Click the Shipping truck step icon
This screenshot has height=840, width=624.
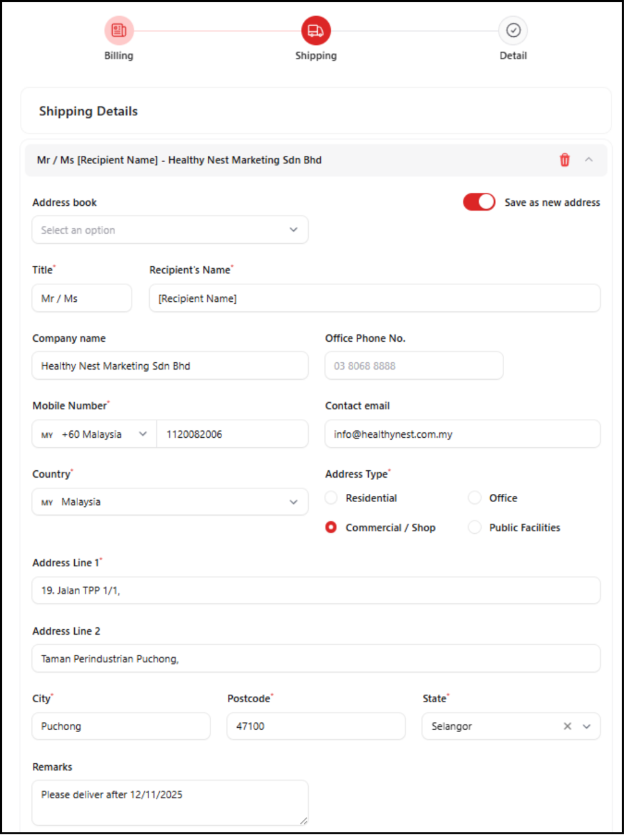click(x=316, y=31)
